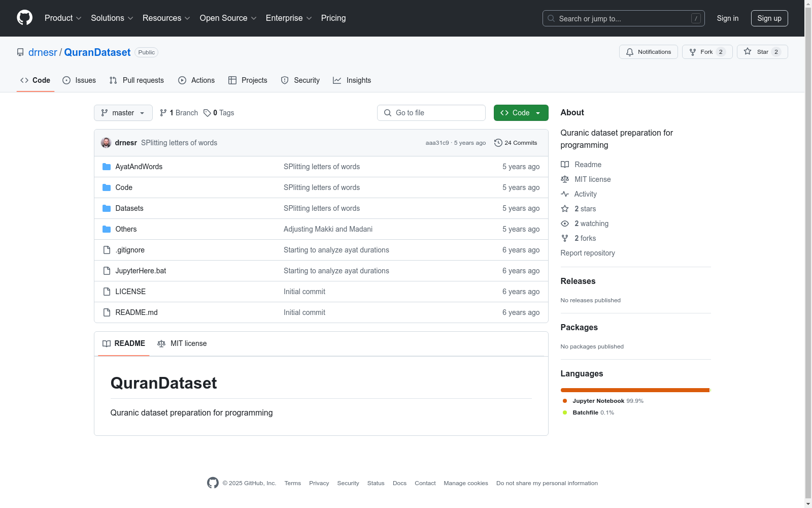Image resolution: width=812 pixels, height=508 pixels.
Task: Select the README tab
Action: (x=124, y=343)
